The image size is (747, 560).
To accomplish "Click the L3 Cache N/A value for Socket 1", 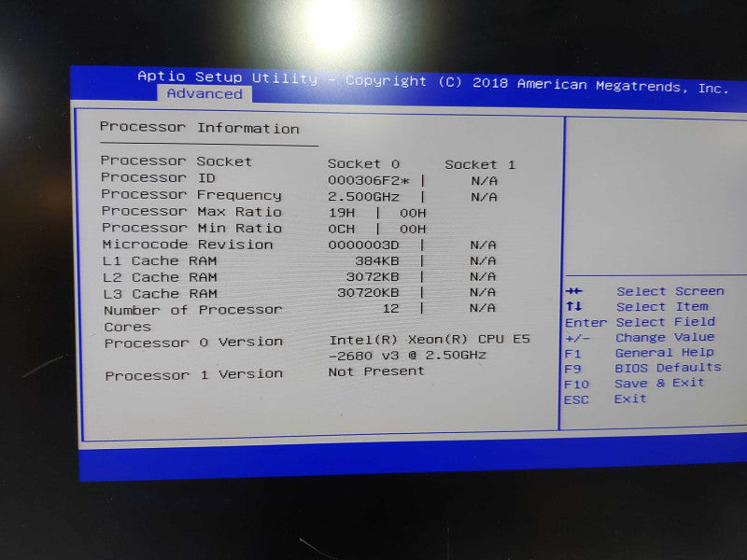I will pyautogui.click(x=482, y=292).
